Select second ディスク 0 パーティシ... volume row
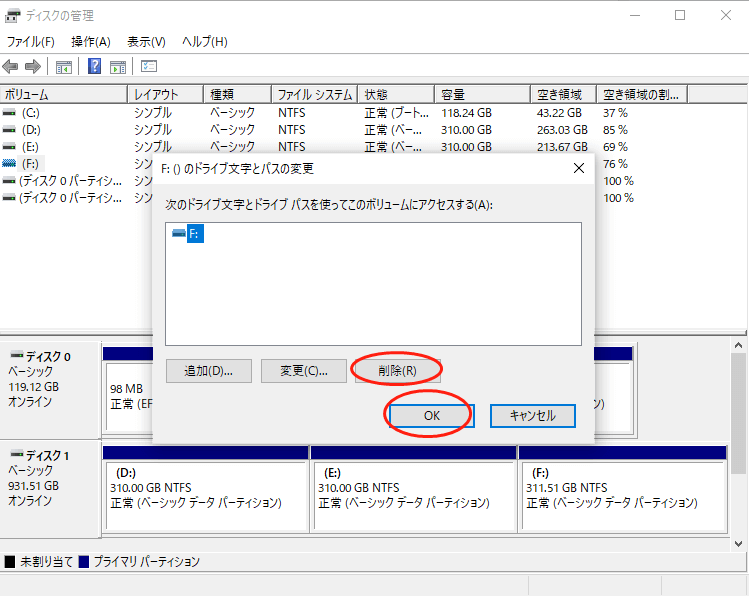Screen dimensions: 749x596 coord(70,198)
